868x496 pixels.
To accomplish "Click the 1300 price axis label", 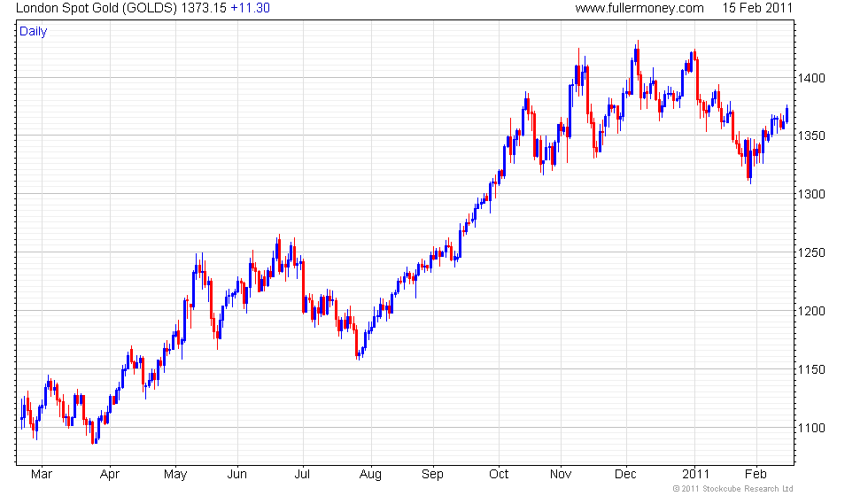I will (811, 194).
